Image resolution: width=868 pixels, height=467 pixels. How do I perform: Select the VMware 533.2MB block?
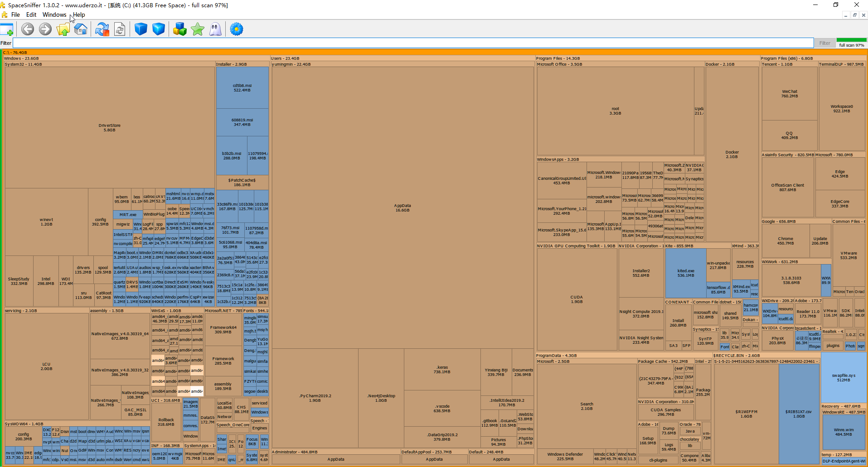[x=849, y=255]
